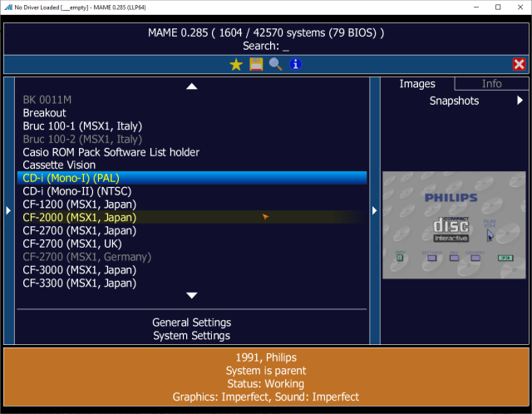Minimize the MAME window
The image size is (532, 414).
[x=476, y=7]
